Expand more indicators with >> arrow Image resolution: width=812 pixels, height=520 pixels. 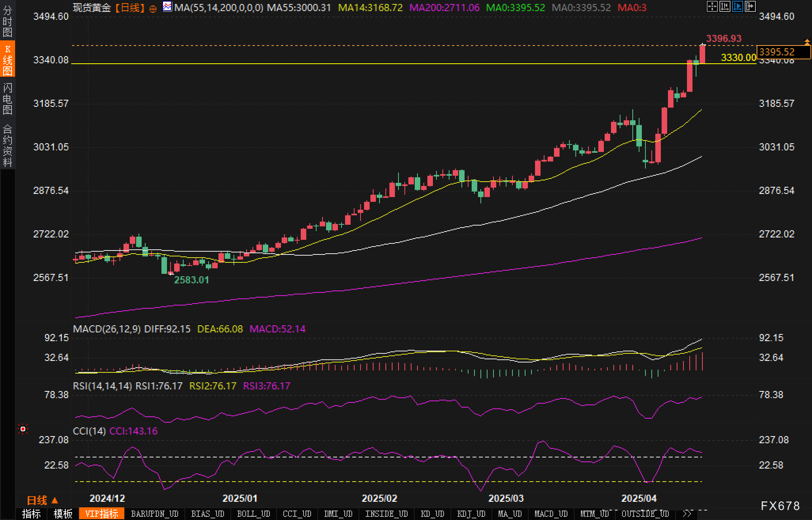[x=687, y=514]
